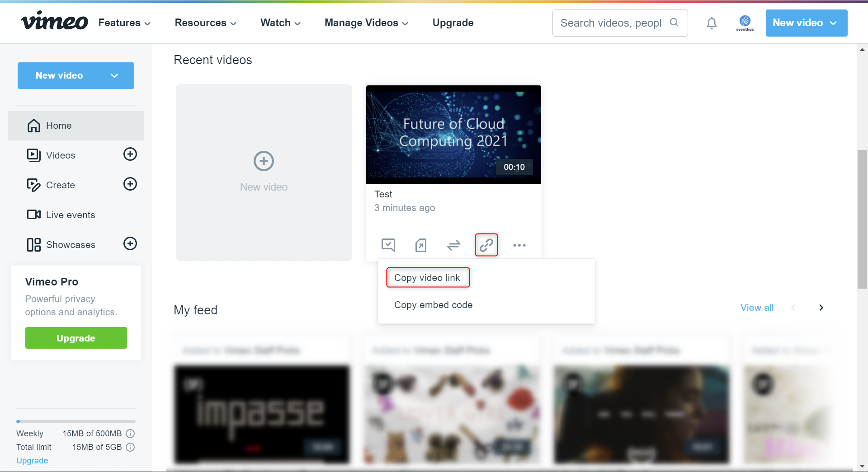Click the Upgrade link below storage limits
868x472 pixels.
32,461
